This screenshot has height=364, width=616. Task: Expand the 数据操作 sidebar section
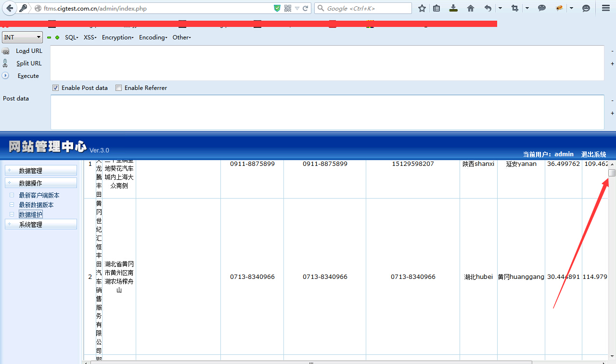(x=41, y=183)
